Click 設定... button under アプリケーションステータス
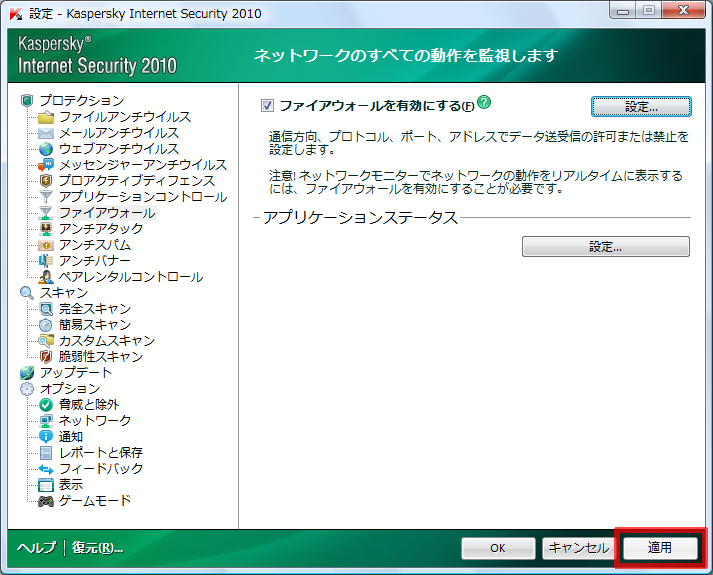Image resolution: width=713 pixels, height=575 pixels. [x=605, y=246]
